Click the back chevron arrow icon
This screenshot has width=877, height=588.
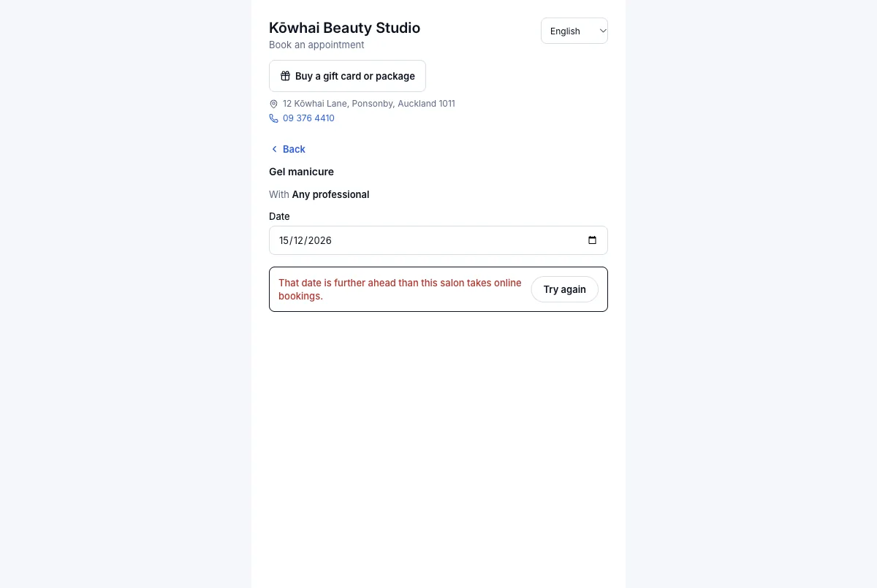[274, 149]
